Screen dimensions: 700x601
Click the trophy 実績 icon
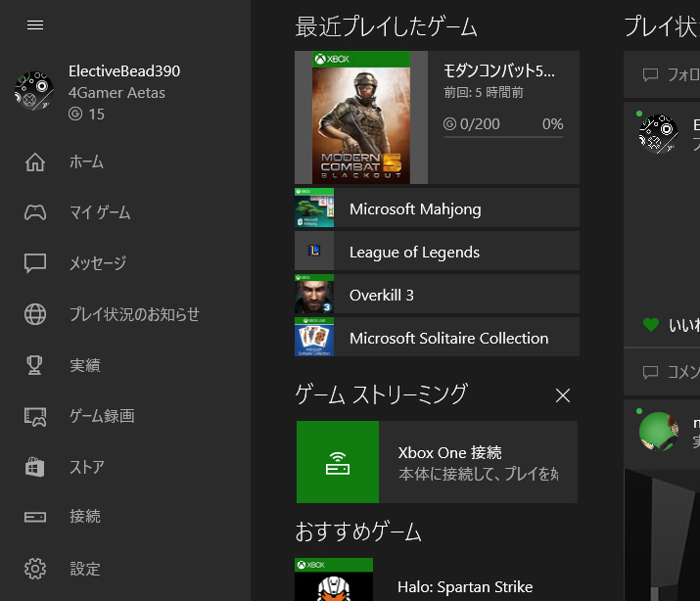tap(34, 365)
